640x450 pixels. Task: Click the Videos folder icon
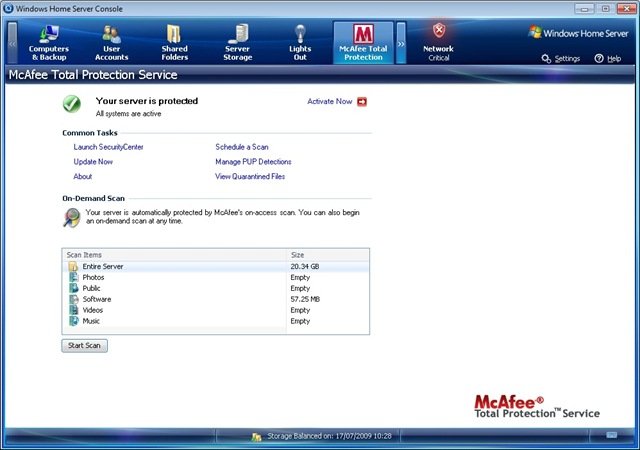[x=73, y=310]
